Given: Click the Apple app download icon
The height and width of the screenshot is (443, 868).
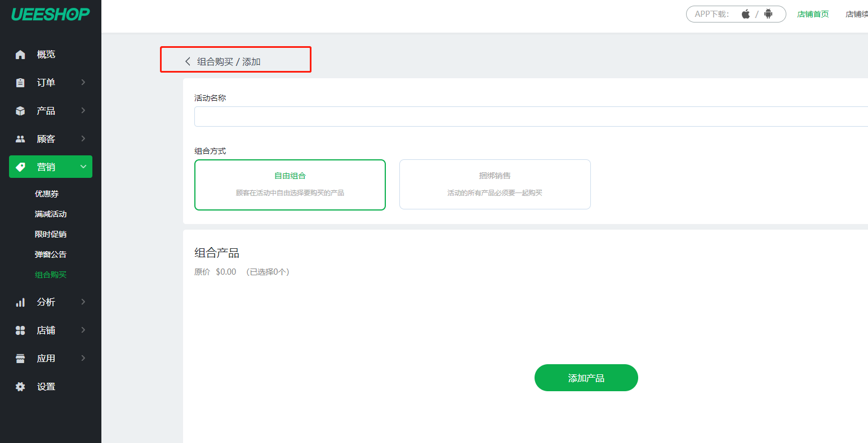Looking at the screenshot, I should click(746, 14).
